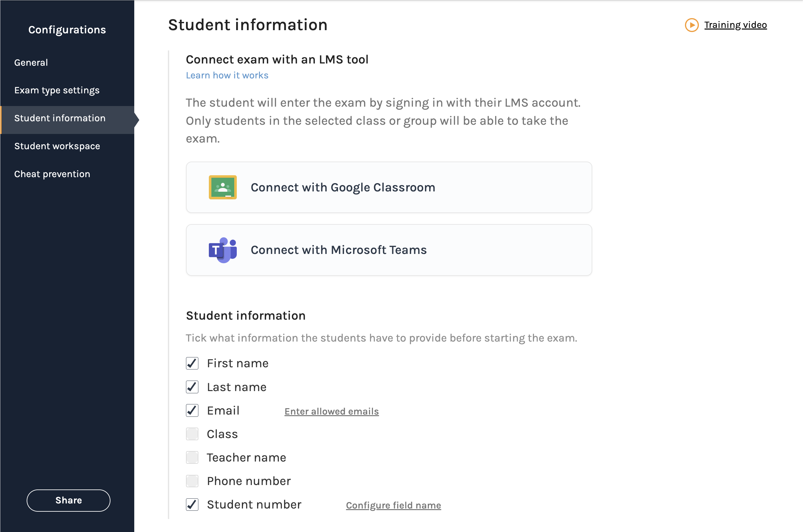
Task: Uncheck the First name checkbox
Action: [x=192, y=363]
